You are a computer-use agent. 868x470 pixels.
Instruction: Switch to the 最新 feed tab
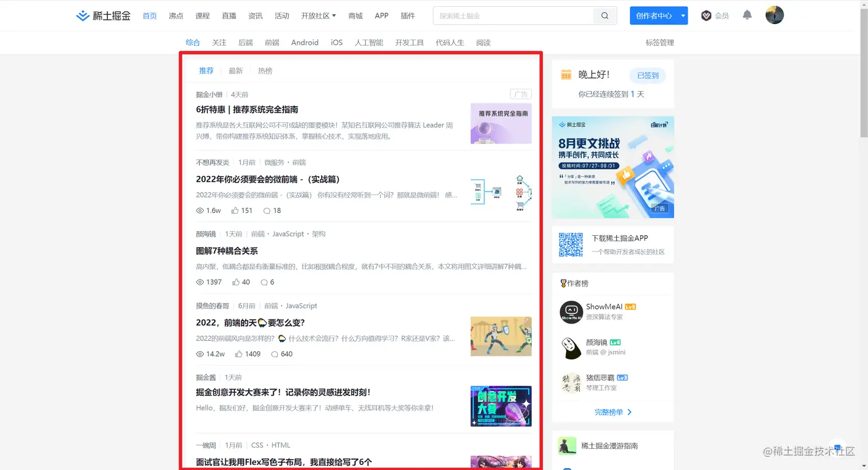[x=235, y=71]
